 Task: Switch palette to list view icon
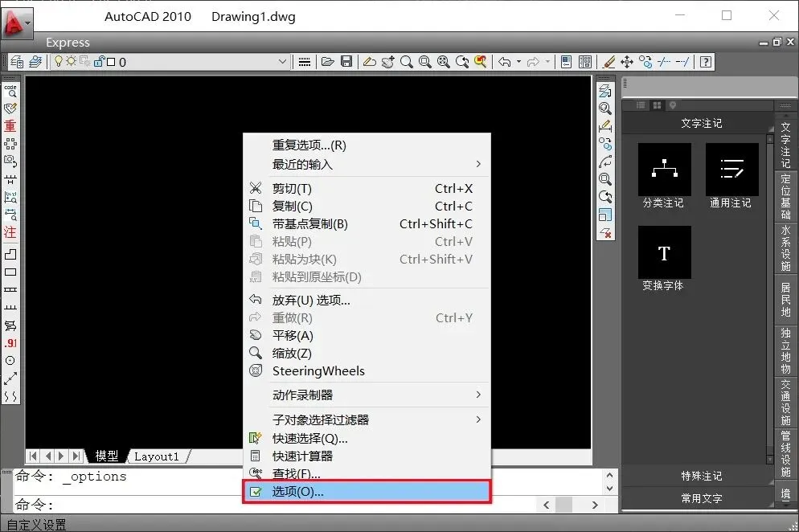coord(641,105)
